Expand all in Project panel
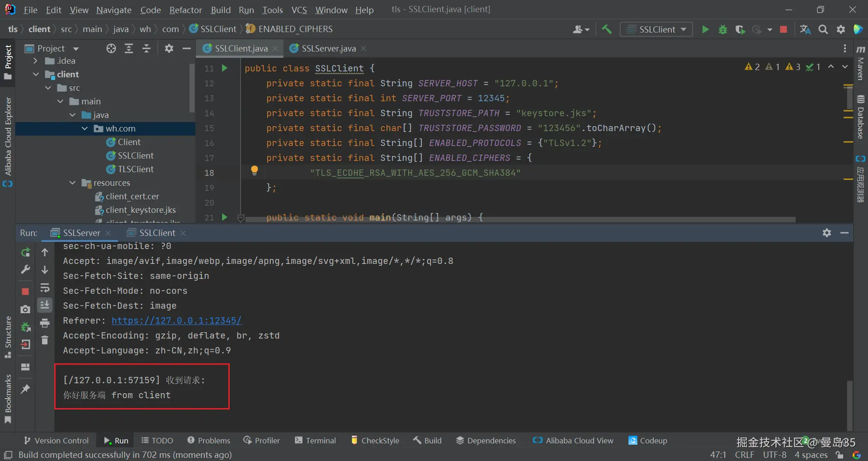The height and width of the screenshot is (461, 868). point(129,48)
